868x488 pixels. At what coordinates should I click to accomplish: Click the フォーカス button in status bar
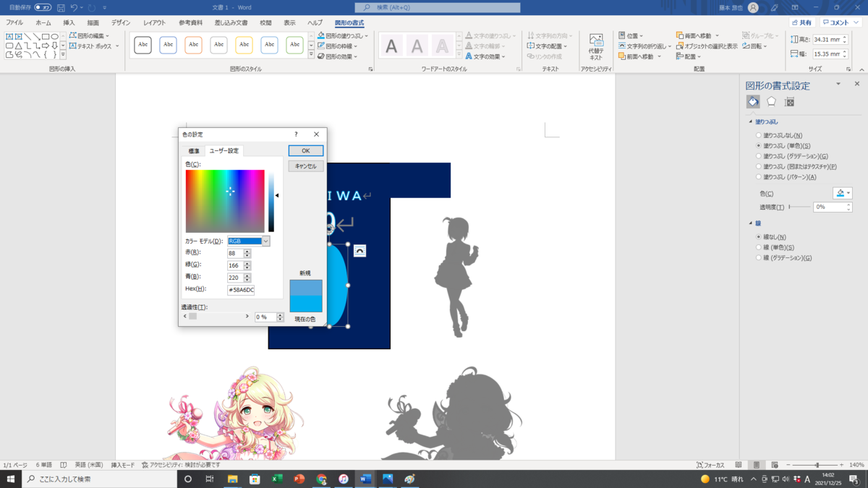pyautogui.click(x=710, y=465)
